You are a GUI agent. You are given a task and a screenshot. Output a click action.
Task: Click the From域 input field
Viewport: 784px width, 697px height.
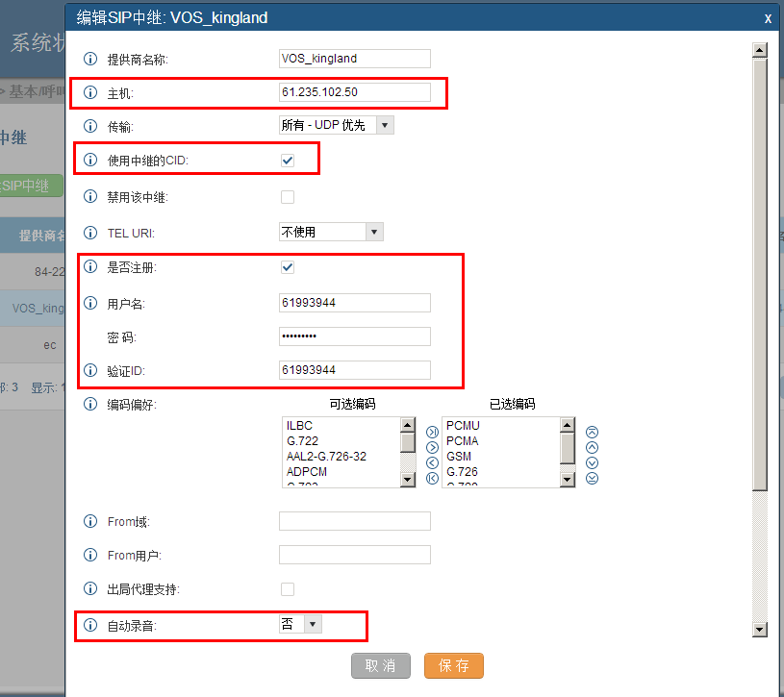click(x=354, y=521)
